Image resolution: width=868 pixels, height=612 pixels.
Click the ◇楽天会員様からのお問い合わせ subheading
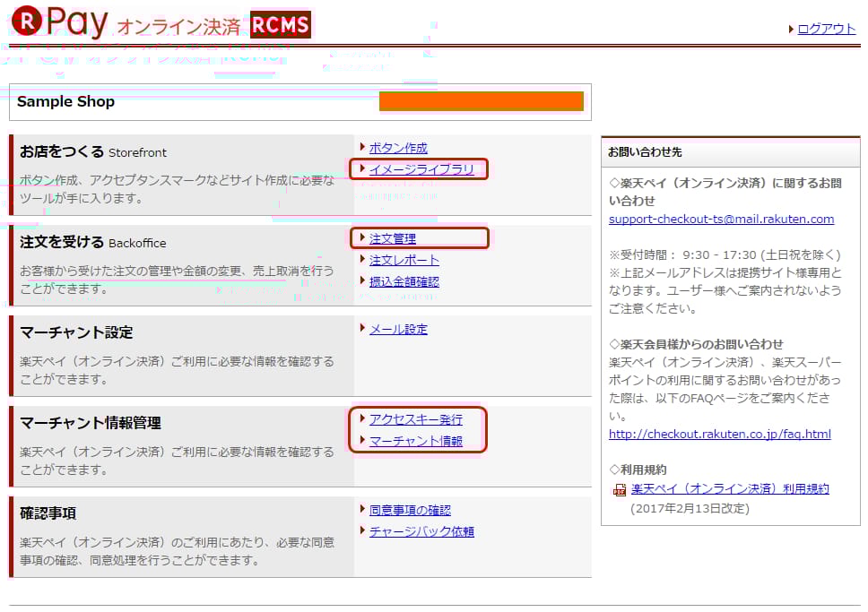point(697,344)
